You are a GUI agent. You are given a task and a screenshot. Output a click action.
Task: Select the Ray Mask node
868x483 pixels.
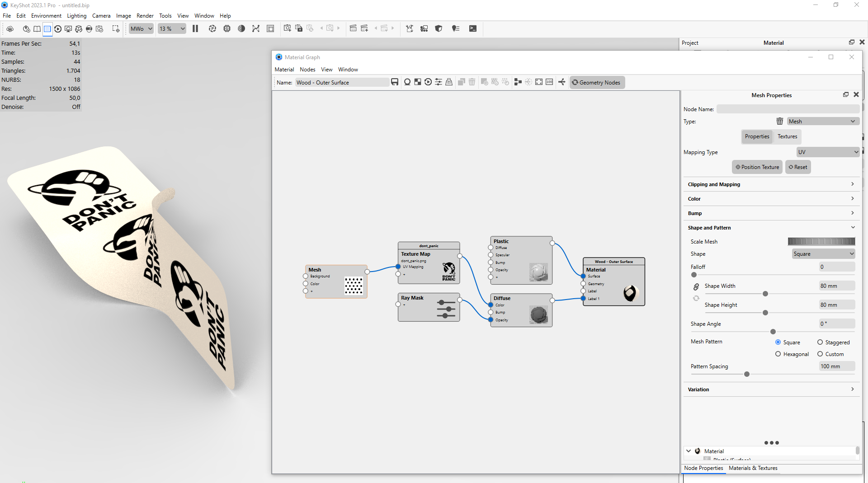click(x=429, y=307)
